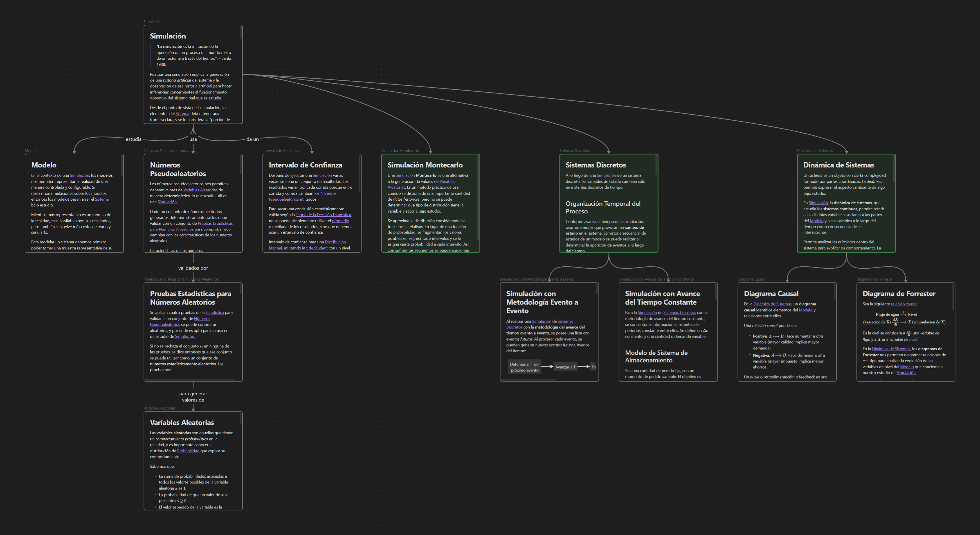Screen dimensions: 980x535
Task: Open Números Pseudoaleatorios link in Intervalo de Confianza card
Action: coord(302,196)
